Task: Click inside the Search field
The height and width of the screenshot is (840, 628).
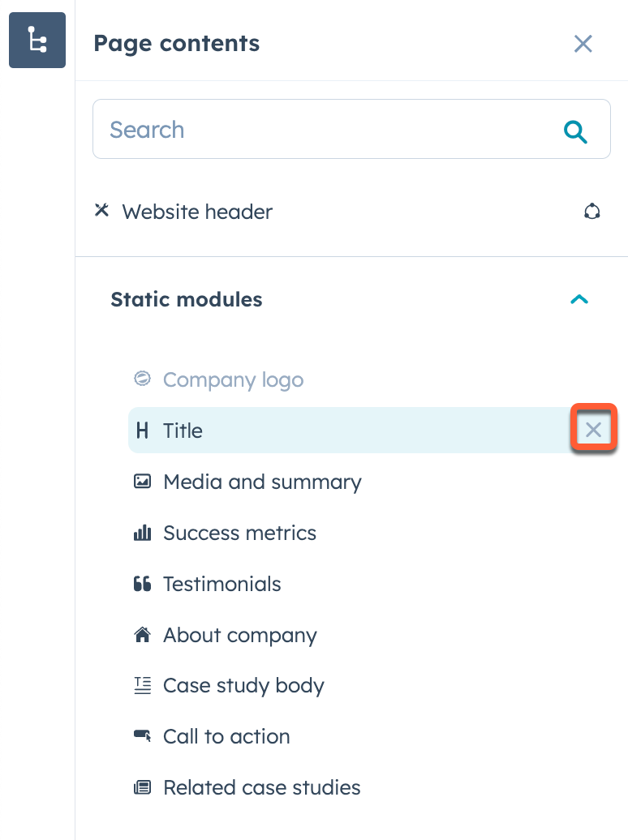Action: click(x=325, y=129)
